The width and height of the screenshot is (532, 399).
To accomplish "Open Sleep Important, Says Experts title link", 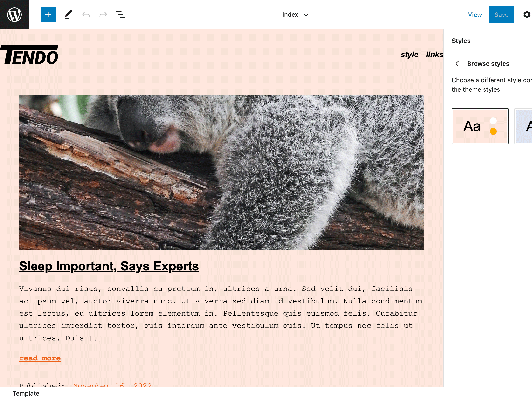I will (x=109, y=266).
